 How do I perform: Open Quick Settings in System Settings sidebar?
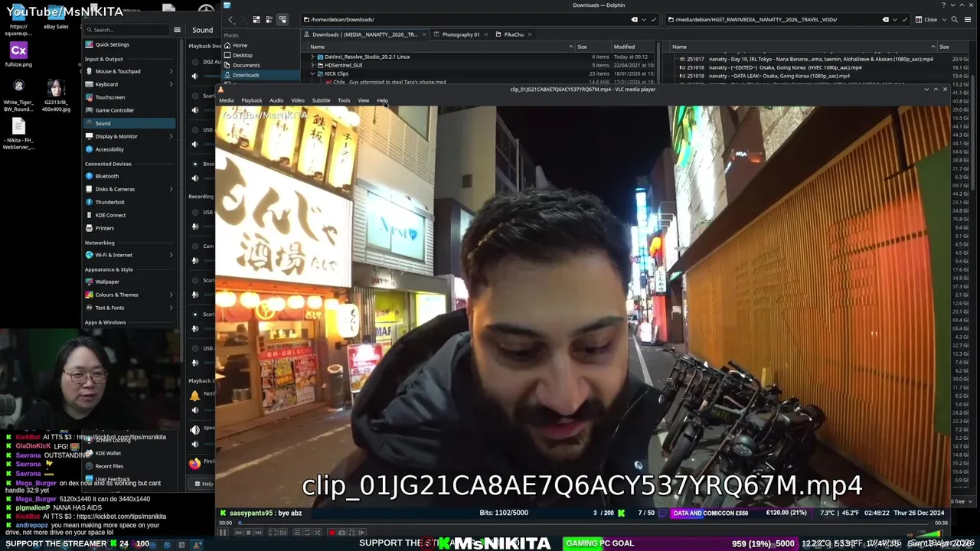pos(129,44)
